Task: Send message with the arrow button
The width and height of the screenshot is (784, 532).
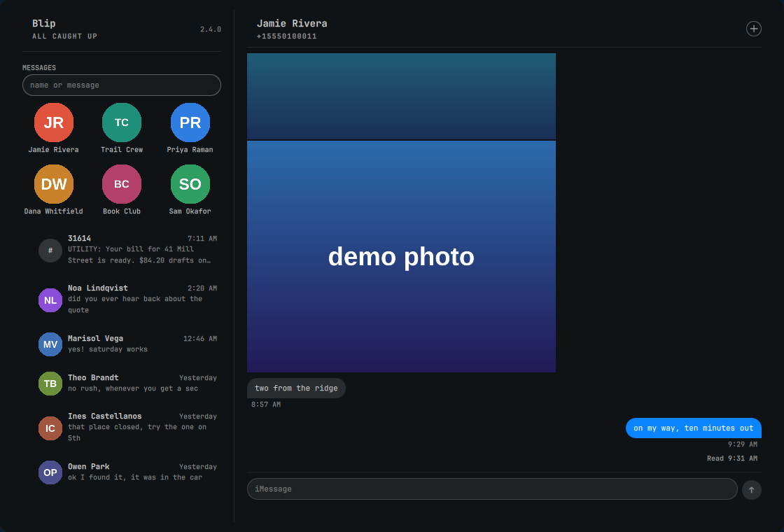Action: [752, 489]
